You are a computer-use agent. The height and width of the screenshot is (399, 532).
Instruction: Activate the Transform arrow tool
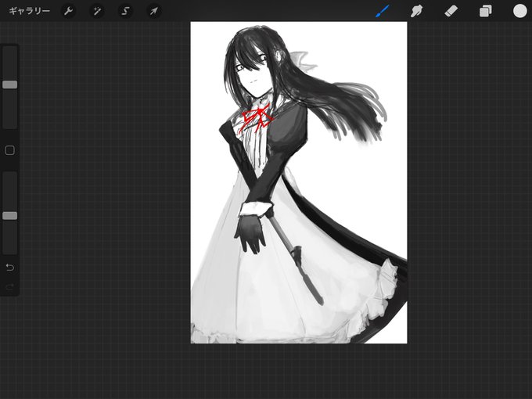pyautogui.click(x=154, y=11)
